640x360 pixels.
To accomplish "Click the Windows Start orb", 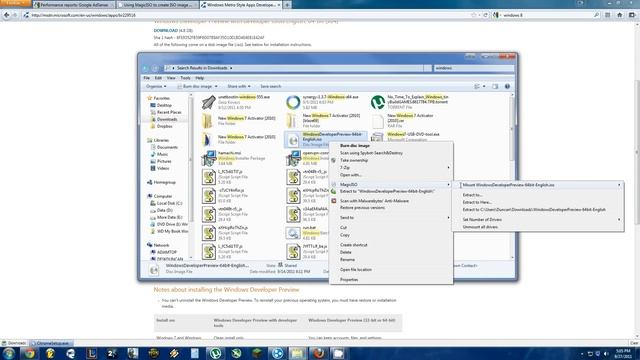I will pyautogui.click(x=9, y=353).
